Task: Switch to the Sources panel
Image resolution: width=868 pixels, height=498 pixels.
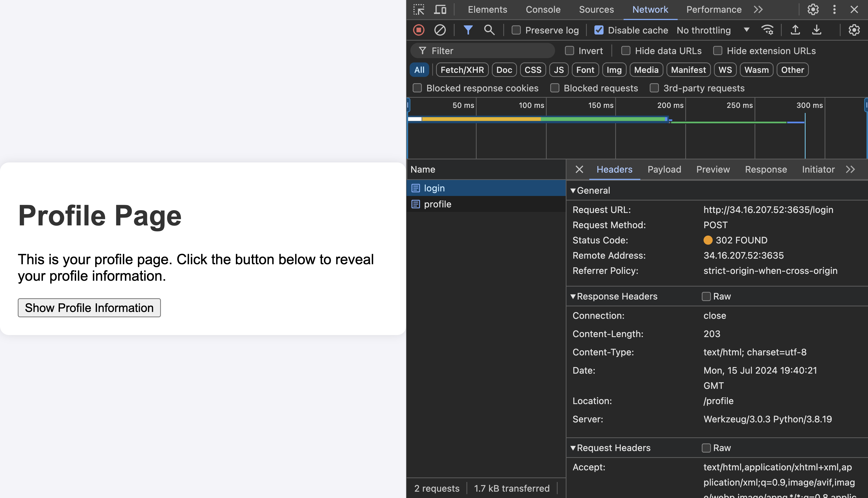Action: (596, 10)
